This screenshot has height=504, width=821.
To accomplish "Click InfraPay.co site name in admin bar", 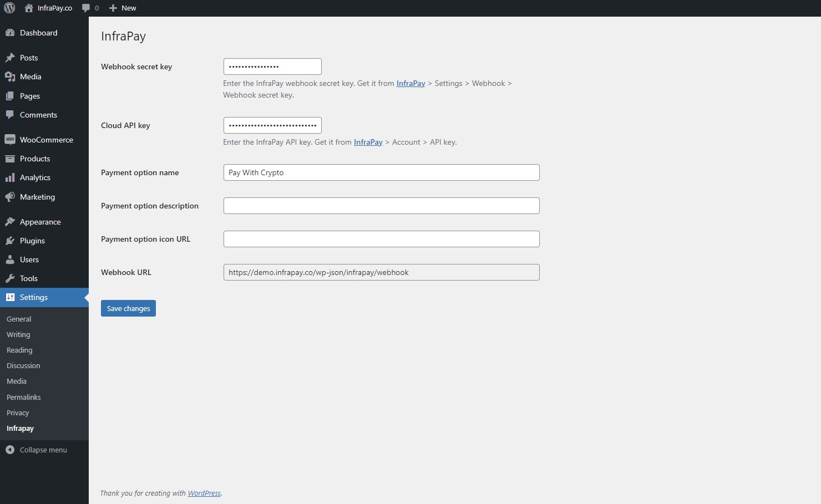I will tap(55, 8).
